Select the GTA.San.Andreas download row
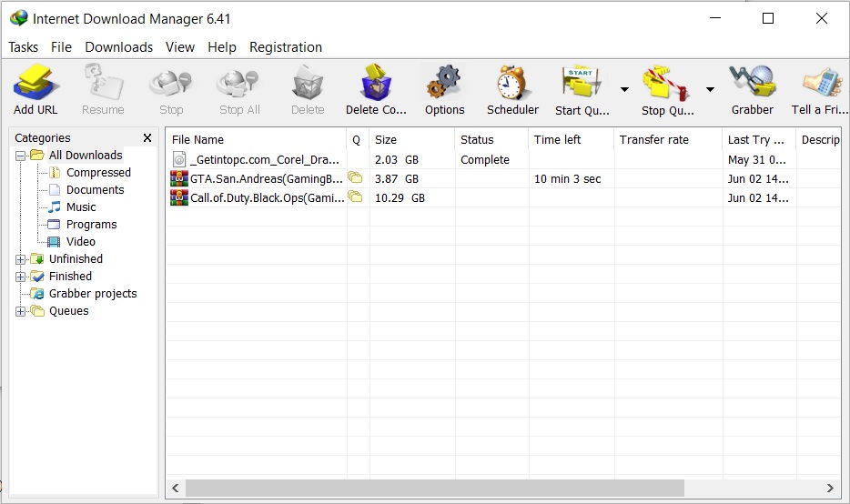Viewport: 850px width, 504px height. click(x=503, y=179)
